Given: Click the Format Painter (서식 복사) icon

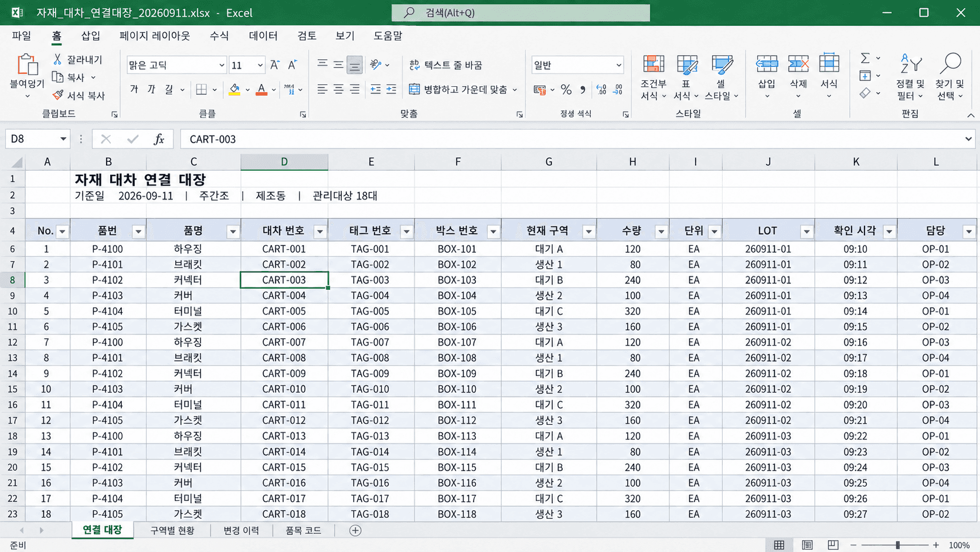Looking at the screenshot, I should (x=57, y=95).
